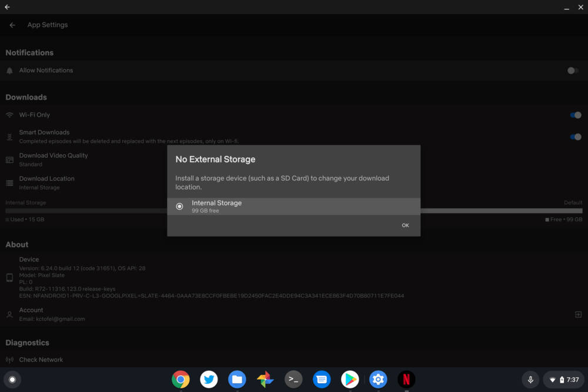Open Settings gear from the shelf

[x=378, y=380]
